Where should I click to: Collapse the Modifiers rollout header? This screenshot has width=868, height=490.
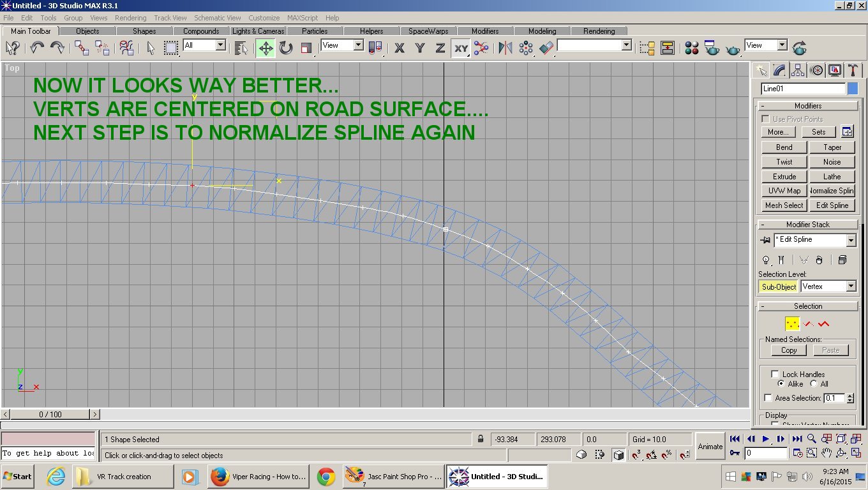coord(808,106)
